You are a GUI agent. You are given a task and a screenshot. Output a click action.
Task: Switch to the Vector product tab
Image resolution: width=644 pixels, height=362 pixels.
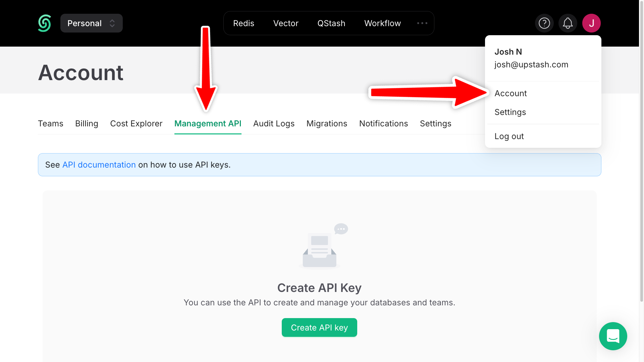pos(286,23)
